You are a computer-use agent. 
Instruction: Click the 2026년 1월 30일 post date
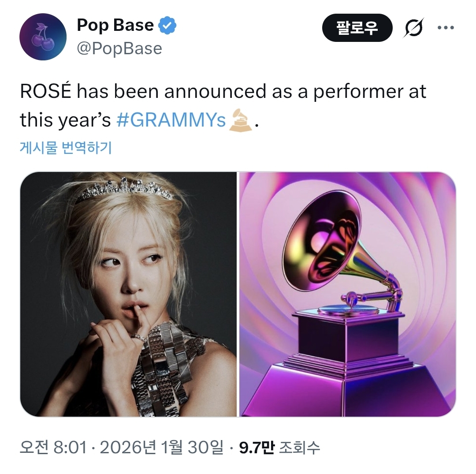pos(162,448)
